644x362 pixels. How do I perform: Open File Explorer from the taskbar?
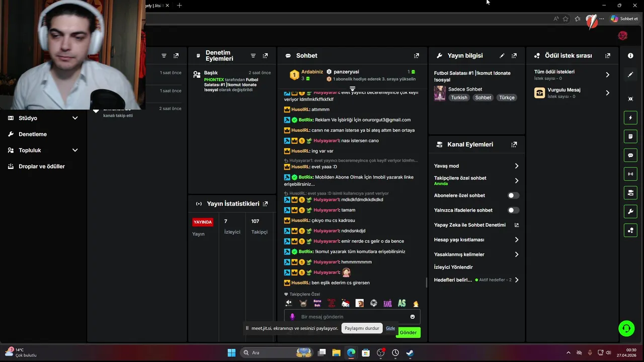click(x=336, y=352)
